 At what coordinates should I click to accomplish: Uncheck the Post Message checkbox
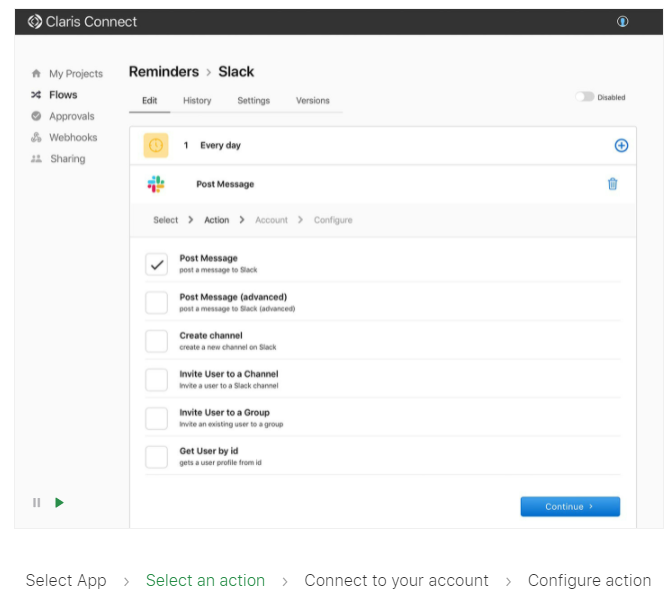(156, 264)
